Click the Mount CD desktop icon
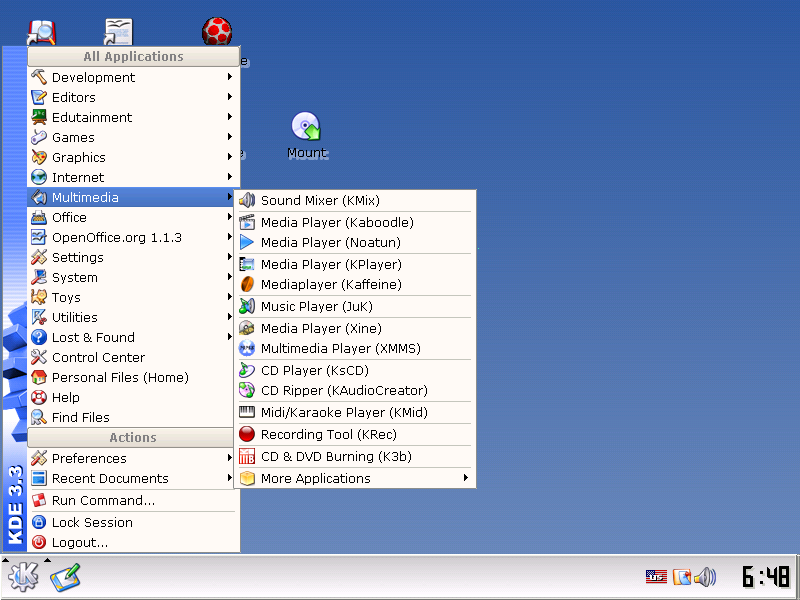Image resolution: width=800 pixels, height=600 pixels. pyautogui.click(x=306, y=126)
